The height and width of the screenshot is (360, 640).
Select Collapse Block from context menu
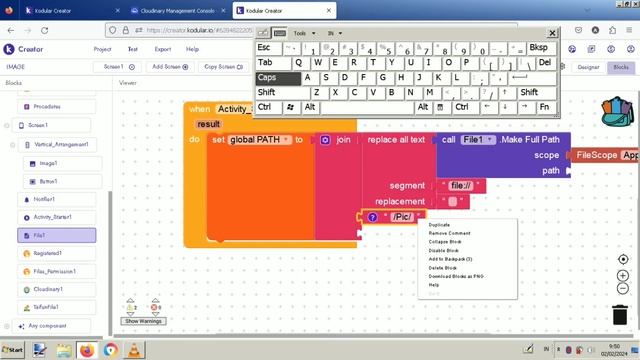[x=445, y=242]
